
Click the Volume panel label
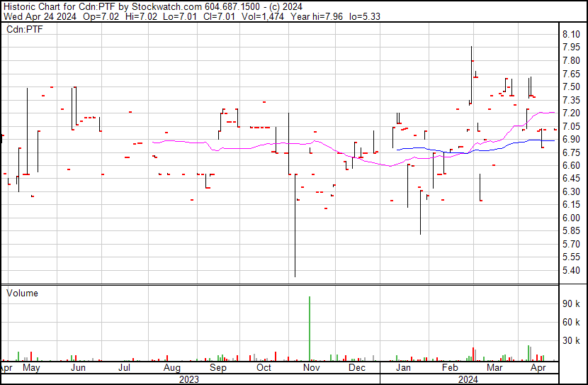pyautogui.click(x=22, y=293)
